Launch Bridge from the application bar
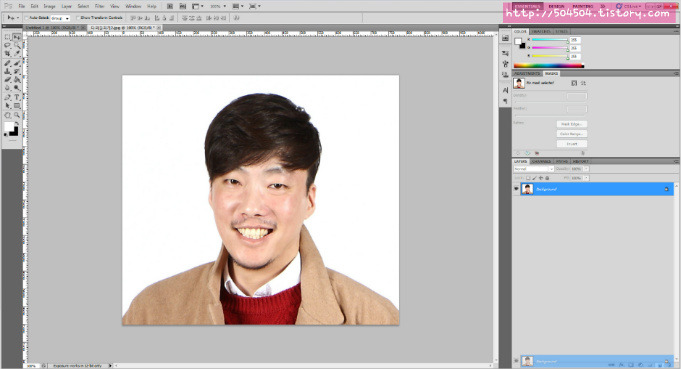 tap(170, 7)
